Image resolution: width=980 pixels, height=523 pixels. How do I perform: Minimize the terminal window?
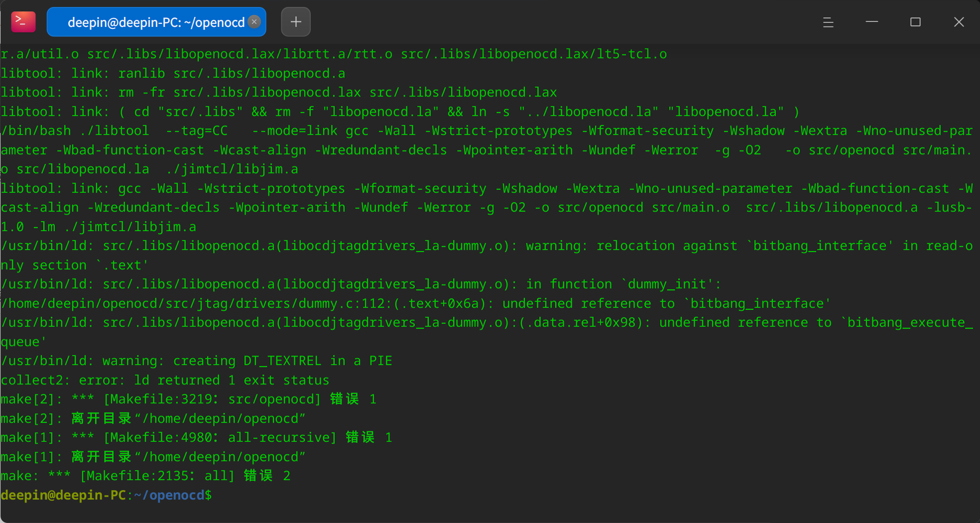pos(872,22)
